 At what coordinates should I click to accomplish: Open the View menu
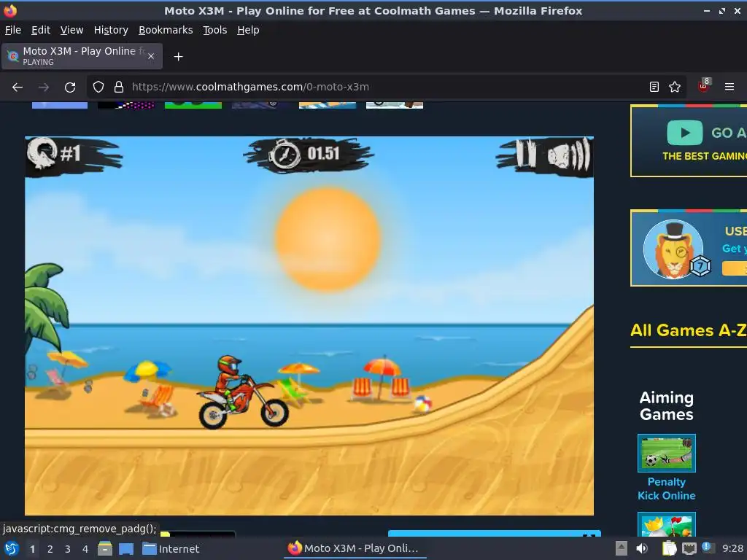71,30
